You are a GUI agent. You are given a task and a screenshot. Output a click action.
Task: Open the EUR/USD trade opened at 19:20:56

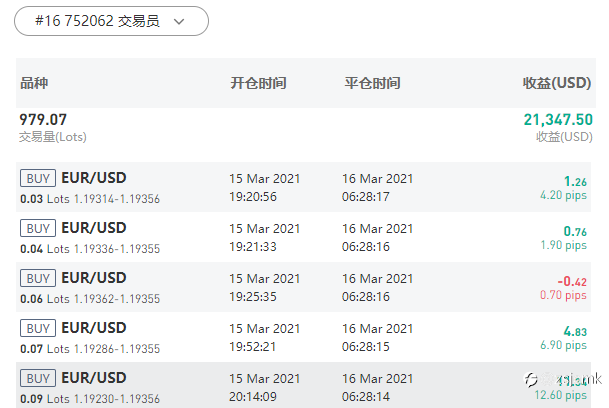[x=303, y=187]
